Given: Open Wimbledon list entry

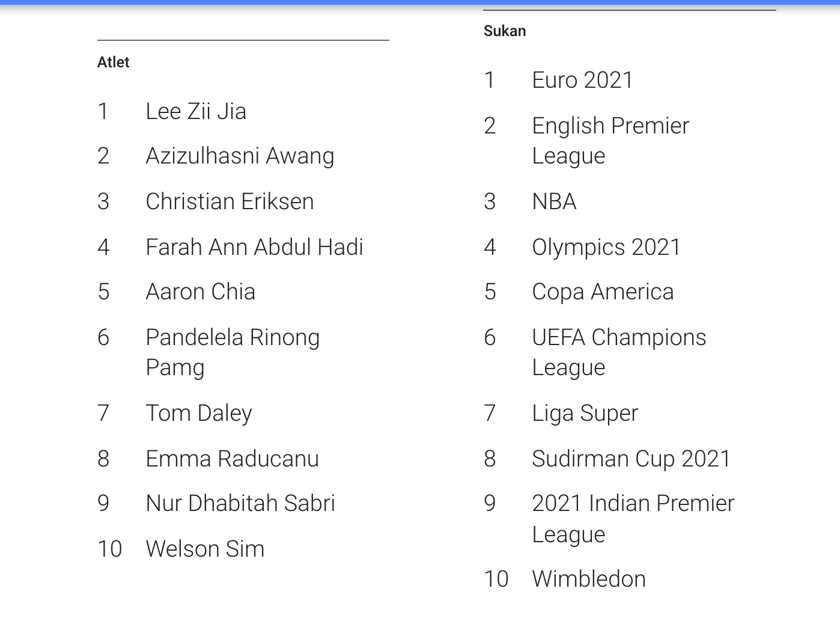Looking at the screenshot, I should pos(589,580).
